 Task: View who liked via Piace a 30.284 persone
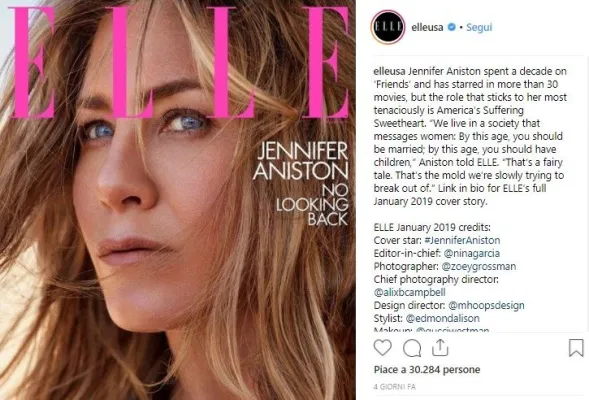coord(427,370)
